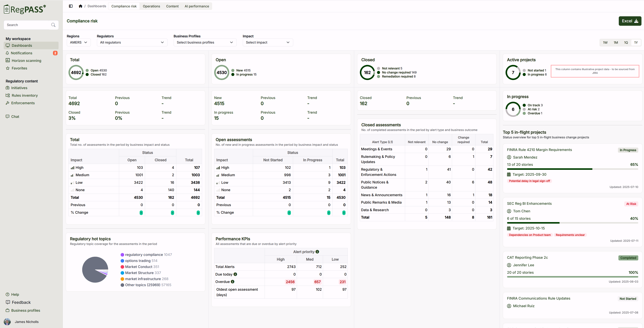Open Select business profiles dropdown
This screenshot has width=644, height=328.
pos(205,43)
